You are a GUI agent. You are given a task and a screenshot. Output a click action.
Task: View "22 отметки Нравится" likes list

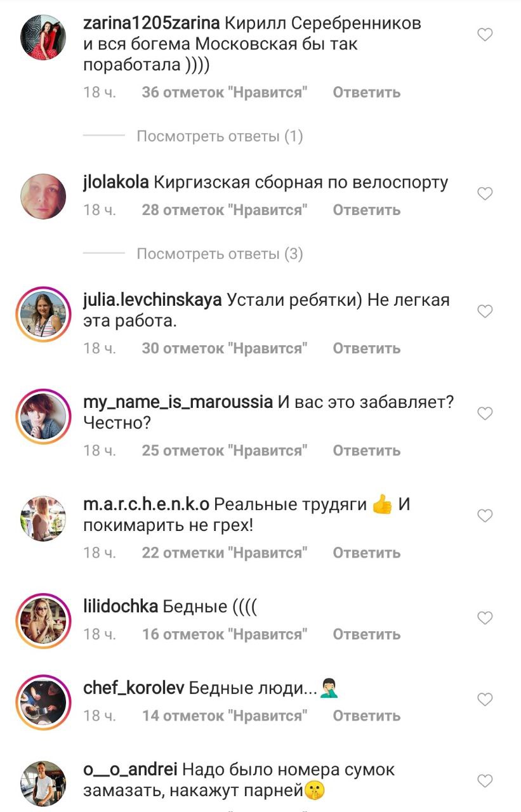tap(225, 553)
